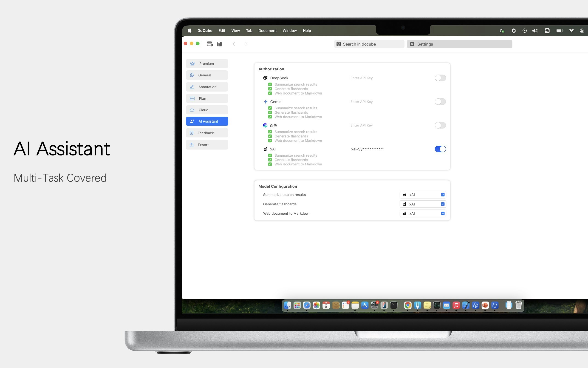Open Music app from the Dock
Image resolution: width=588 pixels, height=368 pixels.
tap(456, 305)
